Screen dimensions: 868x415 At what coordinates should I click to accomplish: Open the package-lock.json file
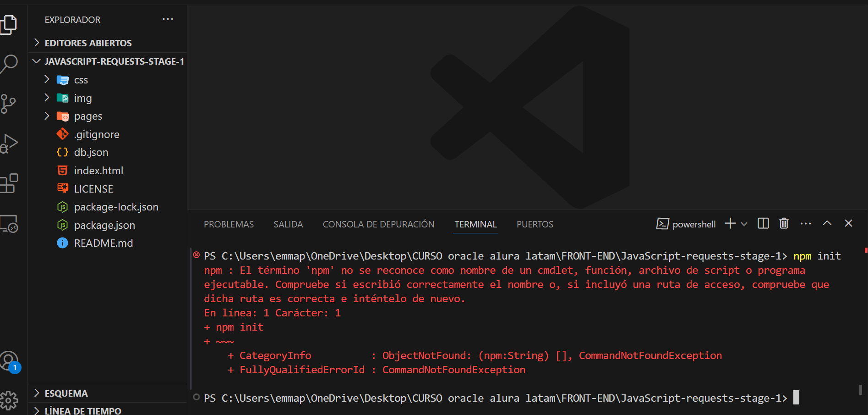point(107,207)
